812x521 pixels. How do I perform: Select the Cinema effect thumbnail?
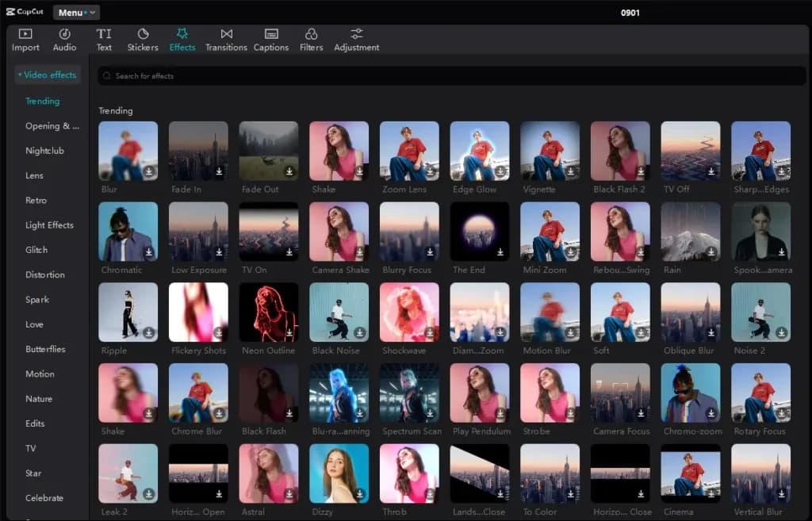pos(691,473)
